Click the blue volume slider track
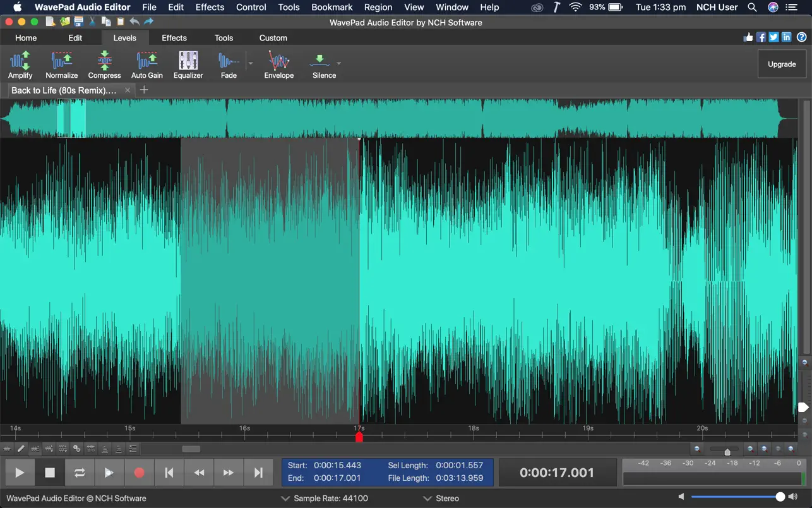Image resolution: width=812 pixels, height=508 pixels. [x=732, y=497]
